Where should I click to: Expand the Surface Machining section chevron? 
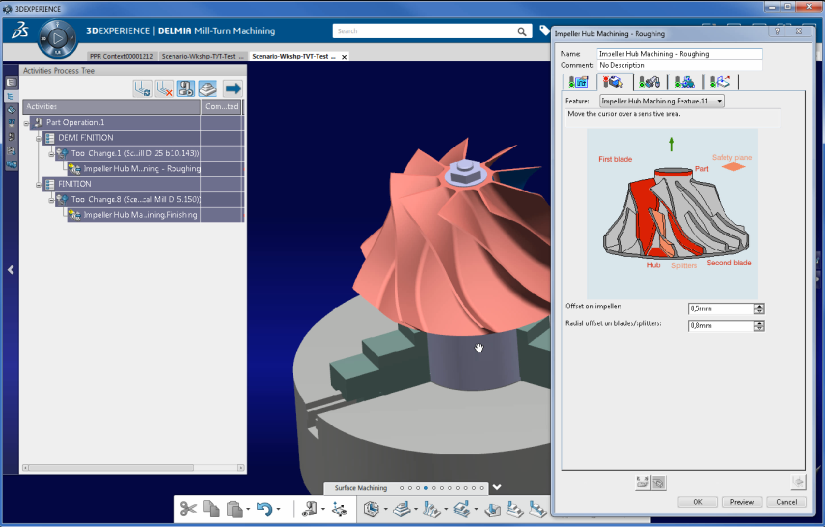(497, 487)
